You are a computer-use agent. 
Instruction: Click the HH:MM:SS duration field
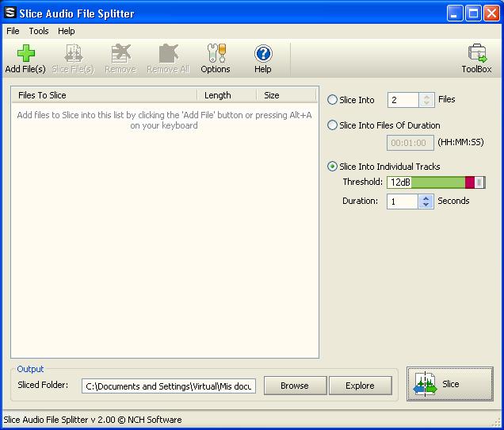410,143
